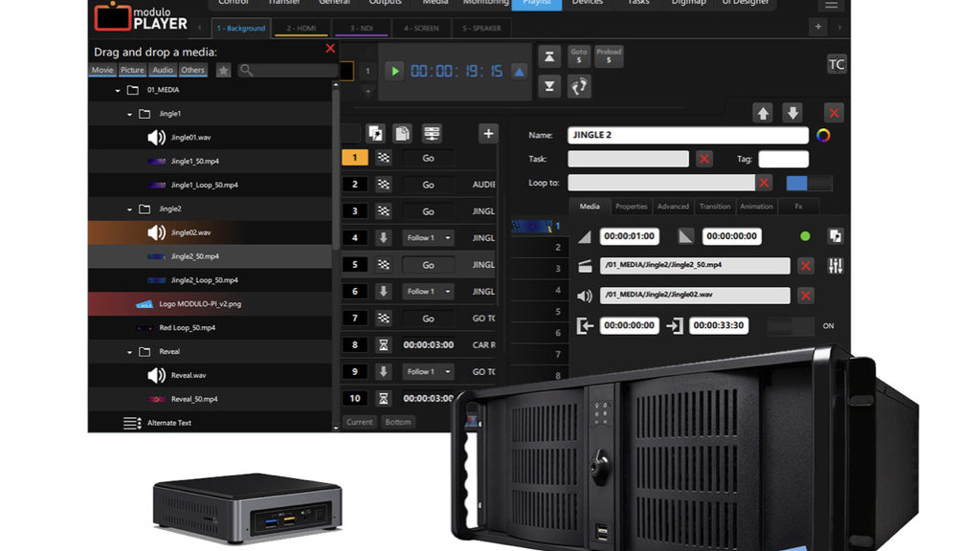Move the cue up with the up arrow
The width and height of the screenshot is (980, 551).
(x=763, y=113)
